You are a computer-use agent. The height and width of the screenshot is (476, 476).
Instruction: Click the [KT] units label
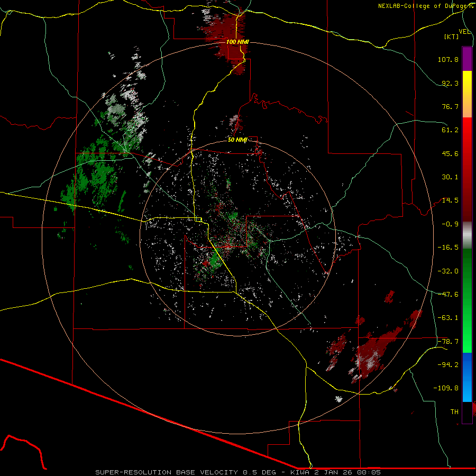click(x=452, y=36)
